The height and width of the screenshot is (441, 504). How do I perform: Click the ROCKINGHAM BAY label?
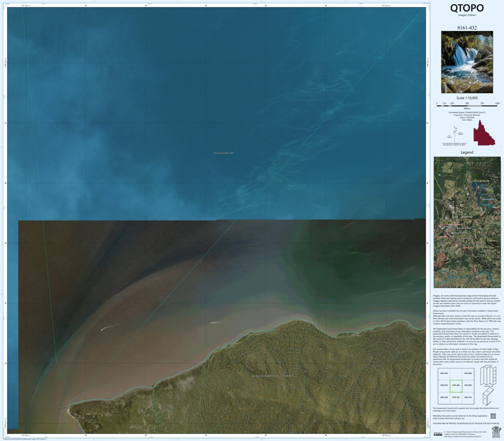[224, 153]
